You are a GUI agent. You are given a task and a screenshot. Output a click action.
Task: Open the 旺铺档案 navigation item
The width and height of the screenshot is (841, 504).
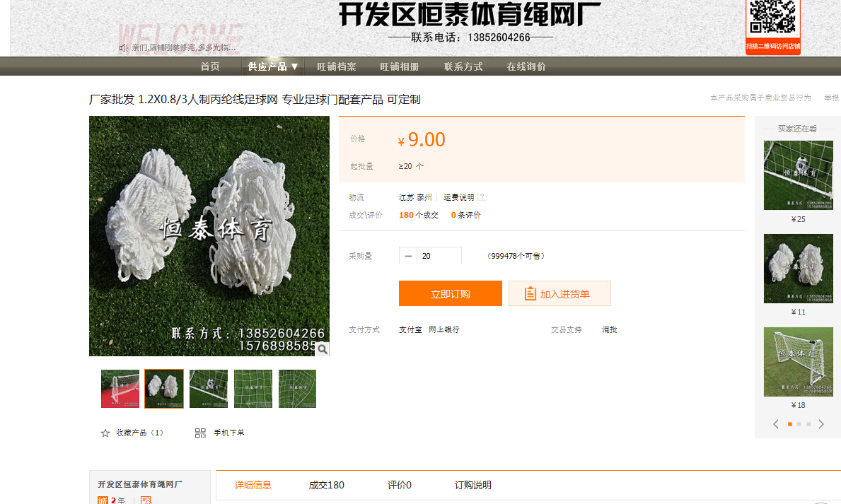click(337, 66)
